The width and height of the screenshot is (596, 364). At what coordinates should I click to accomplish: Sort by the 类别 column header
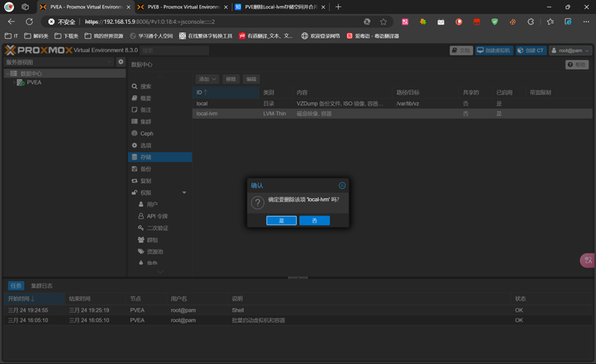[276, 93]
